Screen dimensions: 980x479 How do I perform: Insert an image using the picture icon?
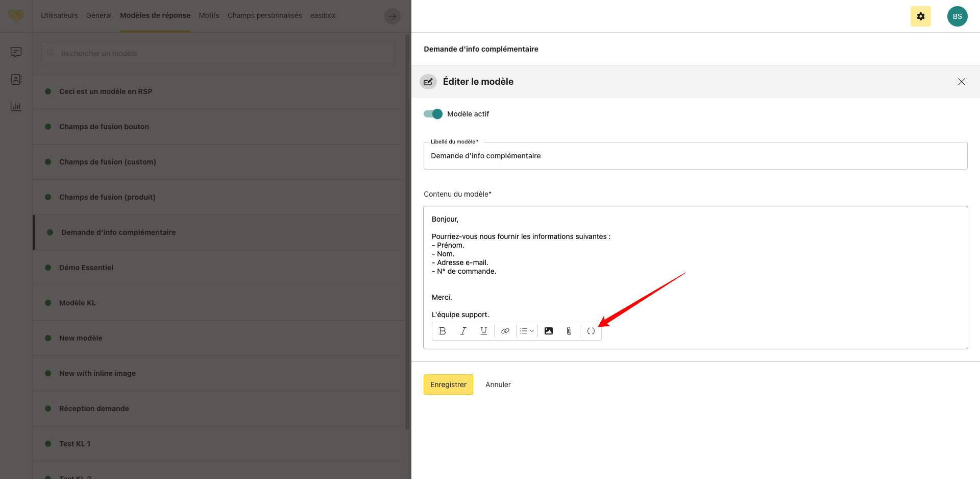pos(549,331)
